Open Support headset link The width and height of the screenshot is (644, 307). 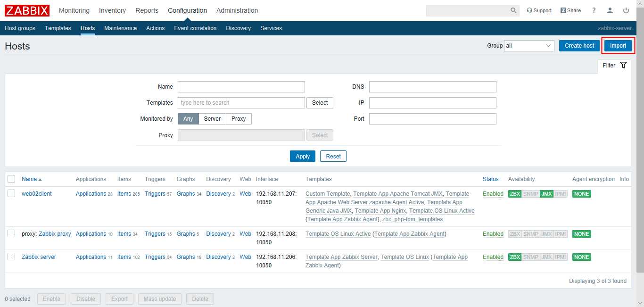(539, 10)
